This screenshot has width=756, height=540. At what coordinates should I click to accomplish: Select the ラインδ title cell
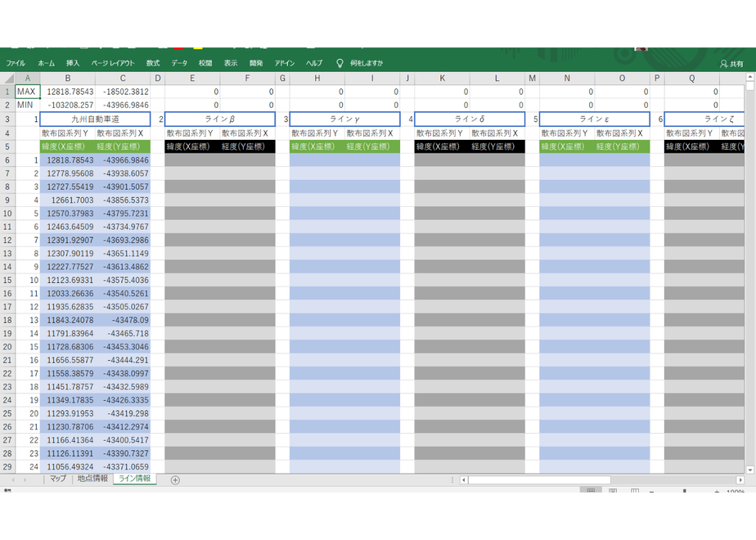pos(470,119)
